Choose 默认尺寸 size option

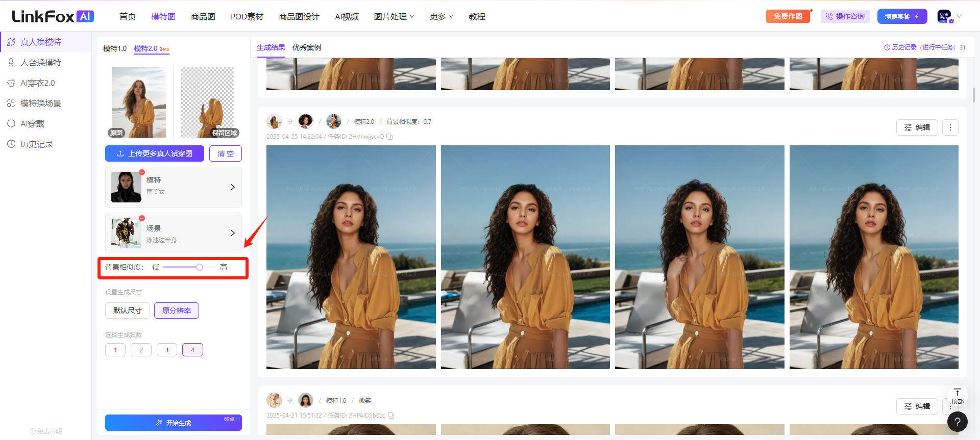128,310
